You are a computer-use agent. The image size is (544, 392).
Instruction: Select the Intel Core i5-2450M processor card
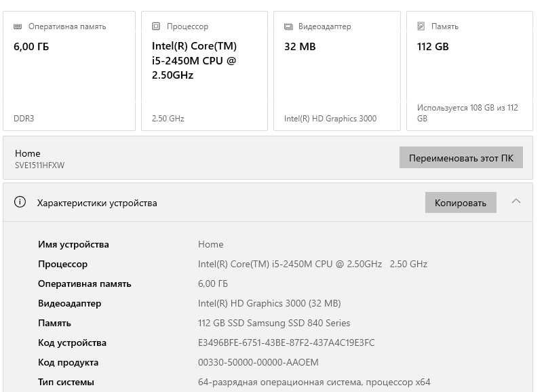tap(201, 71)
